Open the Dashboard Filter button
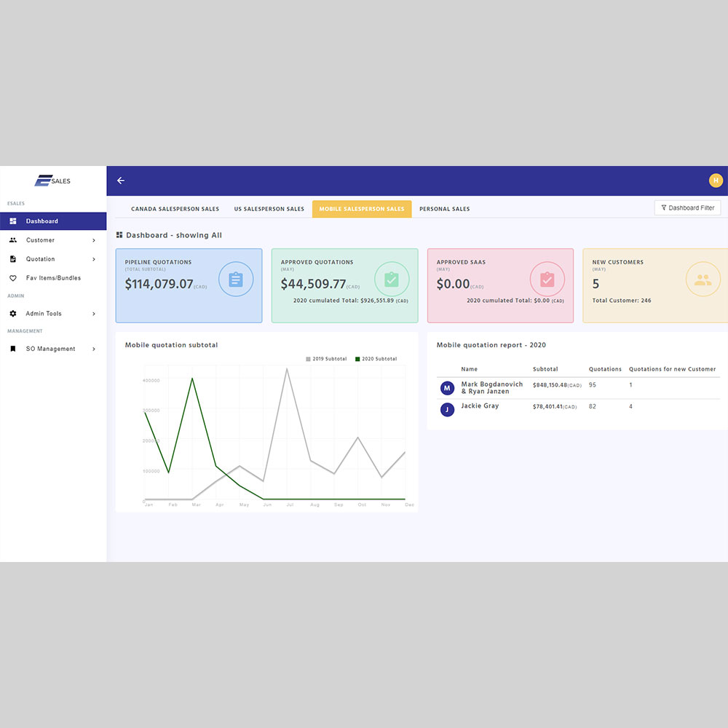 687,208
